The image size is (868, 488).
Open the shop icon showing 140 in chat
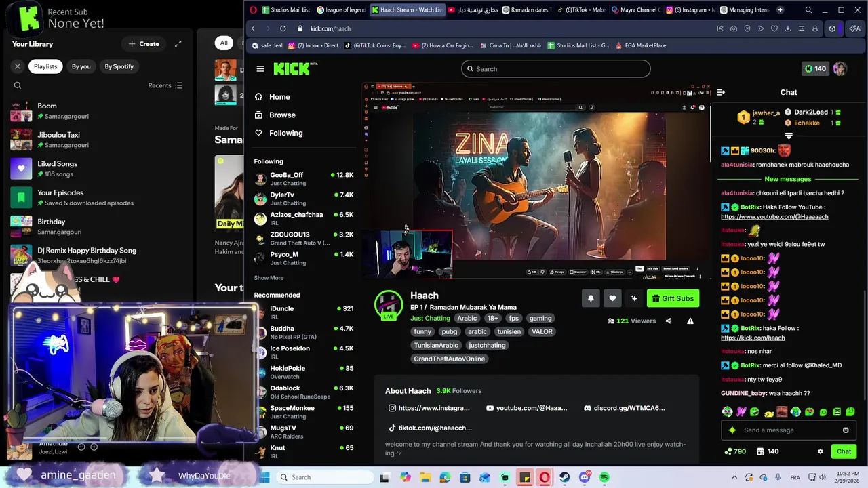[x=767, y=451]
